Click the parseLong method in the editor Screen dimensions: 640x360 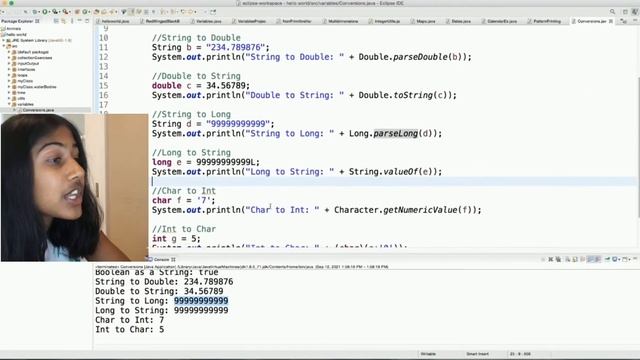[396, 133]
